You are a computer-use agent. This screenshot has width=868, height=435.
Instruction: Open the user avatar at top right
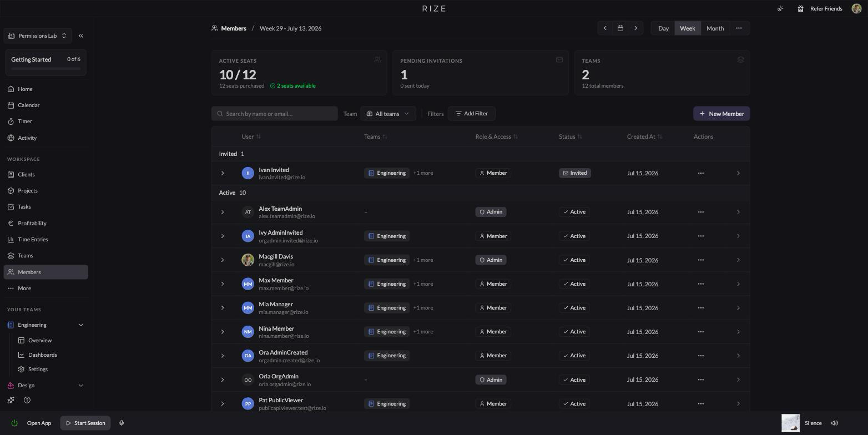(x=856, y=8)
